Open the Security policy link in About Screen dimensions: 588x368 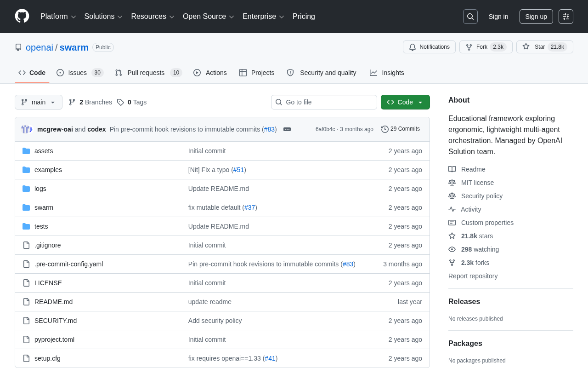[x=482, y=196]
